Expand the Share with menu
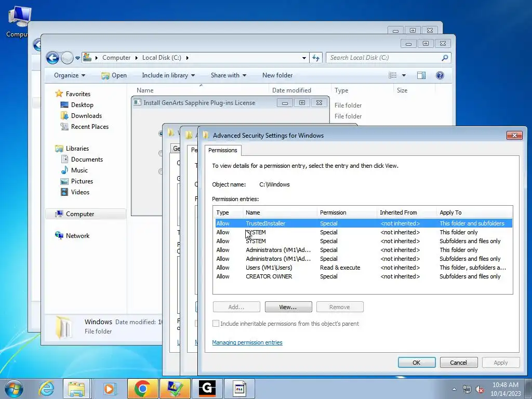532x399 pixels. coord(229,75)
